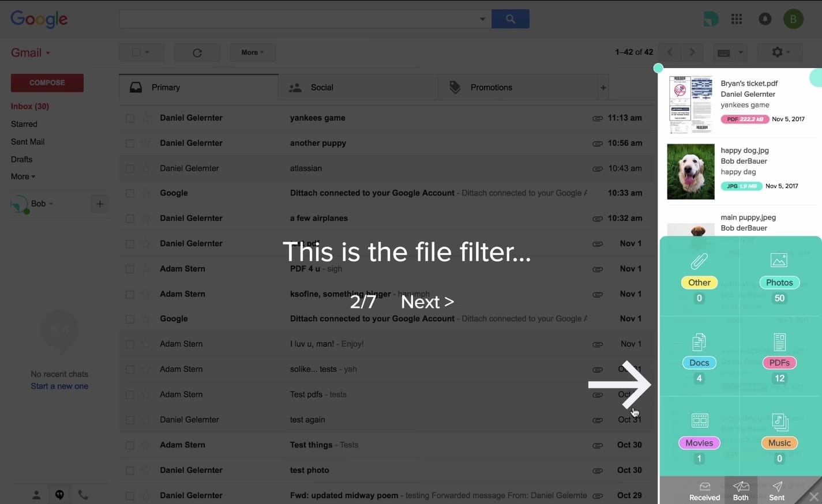
Task: Open the Drafts folder
Action: [22, 159]
